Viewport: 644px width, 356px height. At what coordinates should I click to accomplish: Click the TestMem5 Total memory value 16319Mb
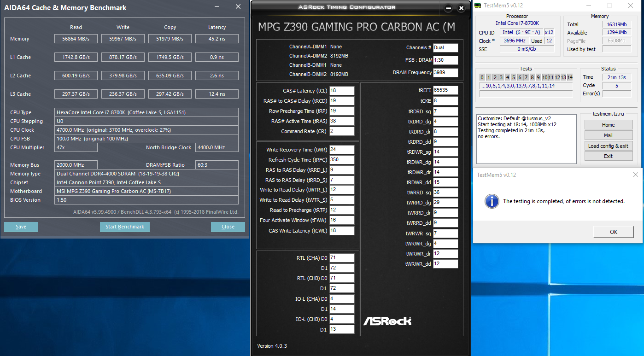click(x=617, y=24)
